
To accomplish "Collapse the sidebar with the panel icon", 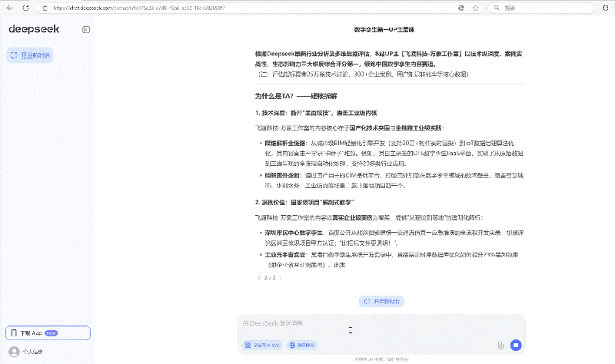I will [86, 29].
